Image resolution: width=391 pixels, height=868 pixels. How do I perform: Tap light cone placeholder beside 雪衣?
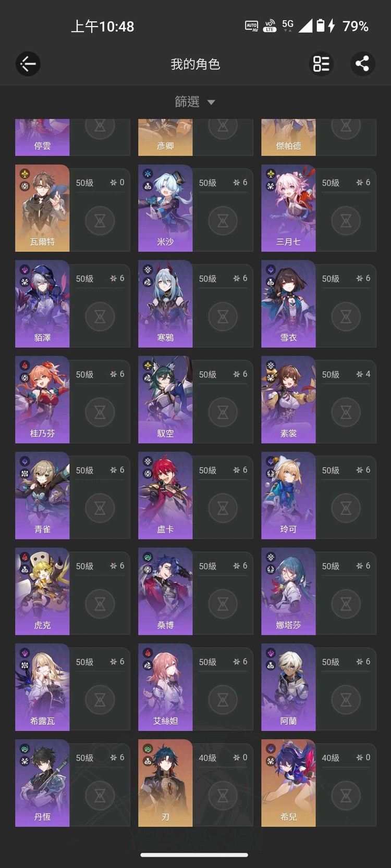pyautogui.click(x=346, y=317)
